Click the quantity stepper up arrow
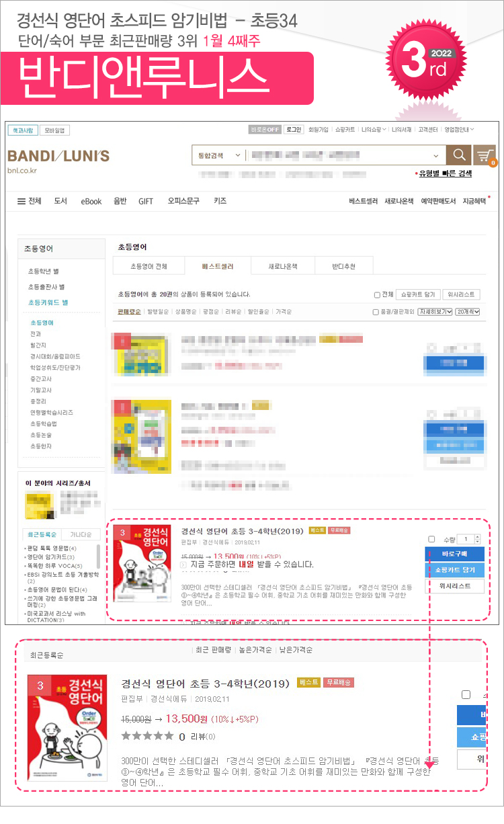 pos(478,537)
